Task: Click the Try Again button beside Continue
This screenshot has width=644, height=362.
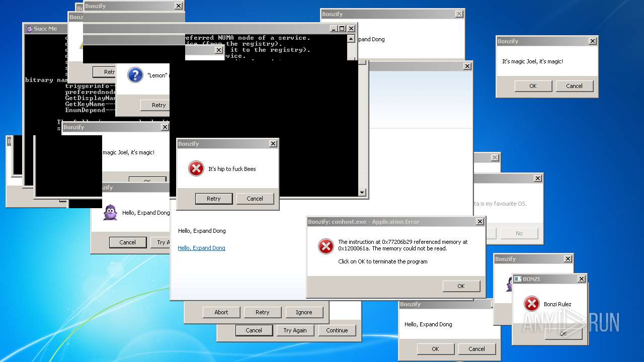Action: coord(295,330)
